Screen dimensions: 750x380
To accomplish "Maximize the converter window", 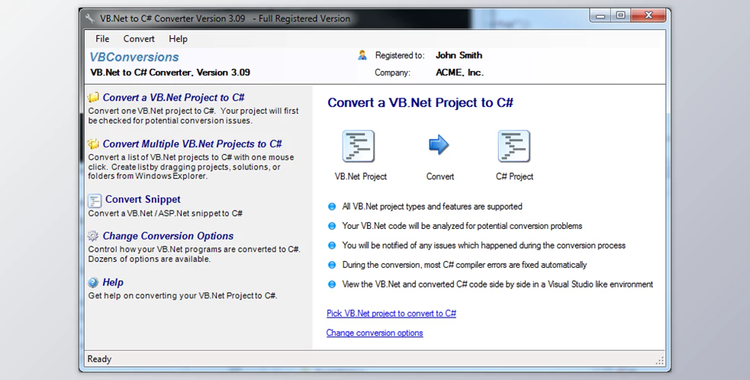I will [620, 16].
